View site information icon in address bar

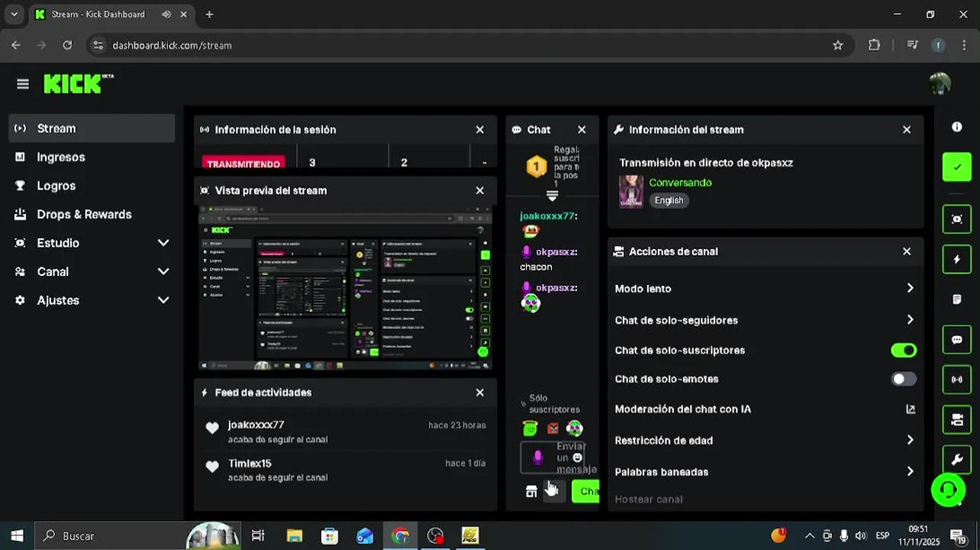[98, 45]
